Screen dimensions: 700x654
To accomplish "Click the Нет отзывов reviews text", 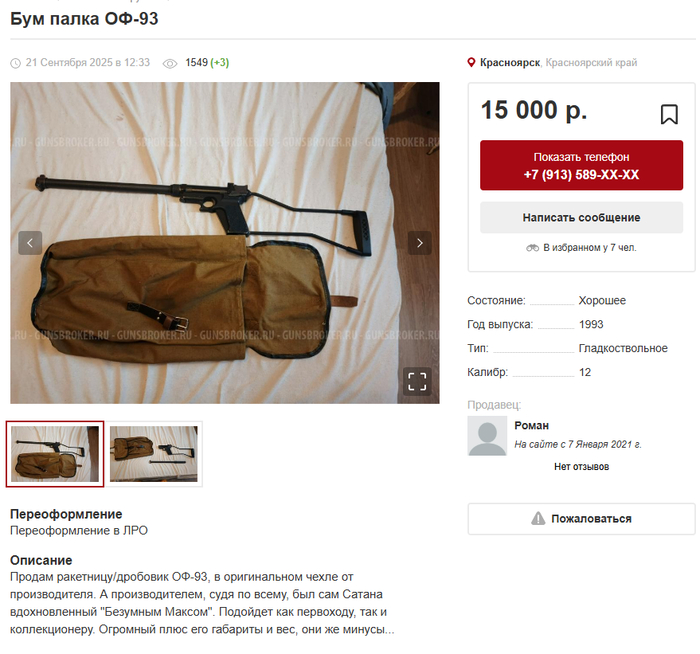I will click(581, 467).
